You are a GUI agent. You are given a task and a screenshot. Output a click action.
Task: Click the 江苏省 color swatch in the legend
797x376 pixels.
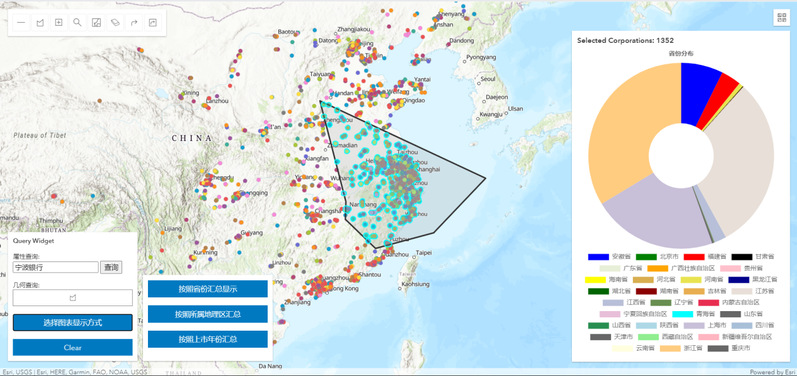click(742, 291)
